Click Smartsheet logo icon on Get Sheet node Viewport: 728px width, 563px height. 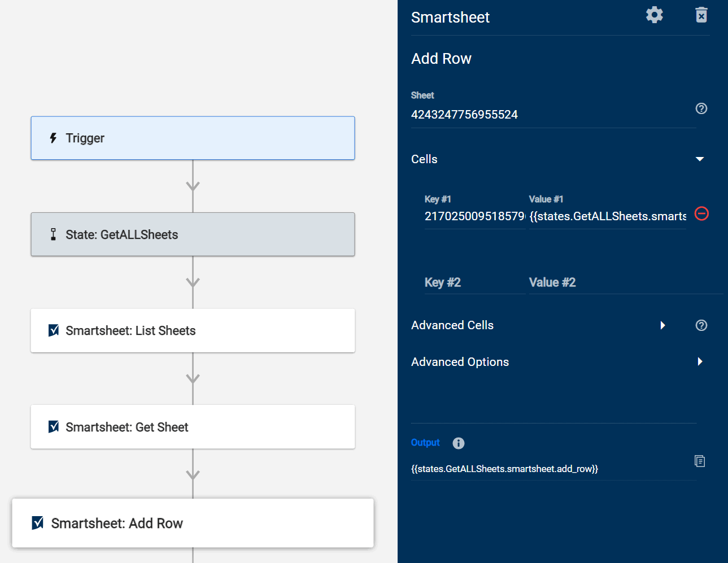pyautogui.click(x=54, y=427)
